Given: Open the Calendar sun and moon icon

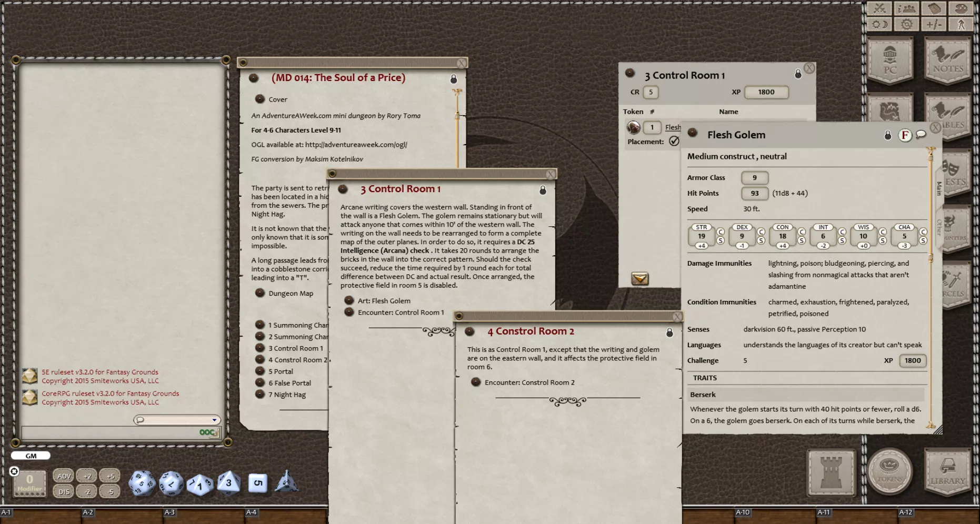Looking at the screenshot, I should point(879,24).
